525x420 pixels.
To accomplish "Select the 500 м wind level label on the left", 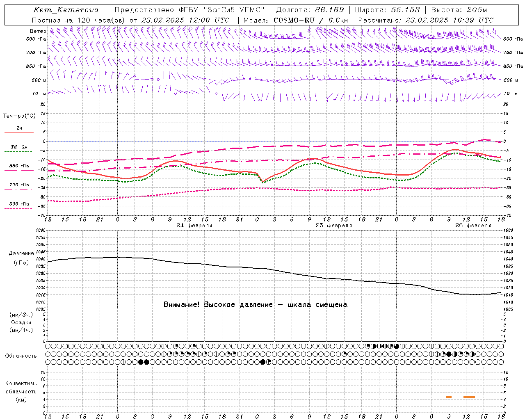I will tap(39, 80).
